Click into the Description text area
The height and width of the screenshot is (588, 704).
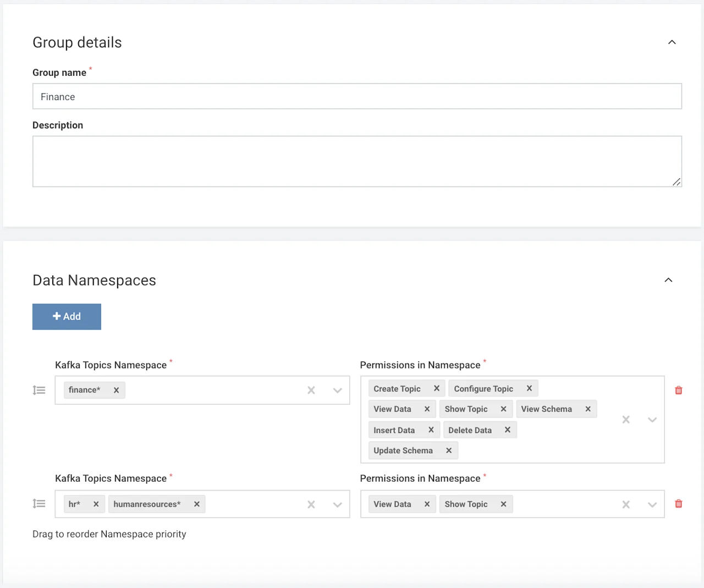357,162
